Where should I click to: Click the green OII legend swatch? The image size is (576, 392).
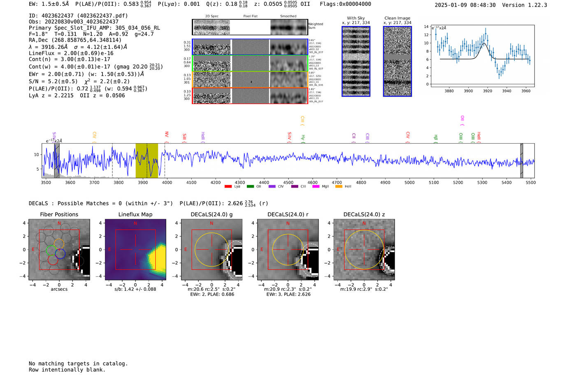(x=250, y=186)
